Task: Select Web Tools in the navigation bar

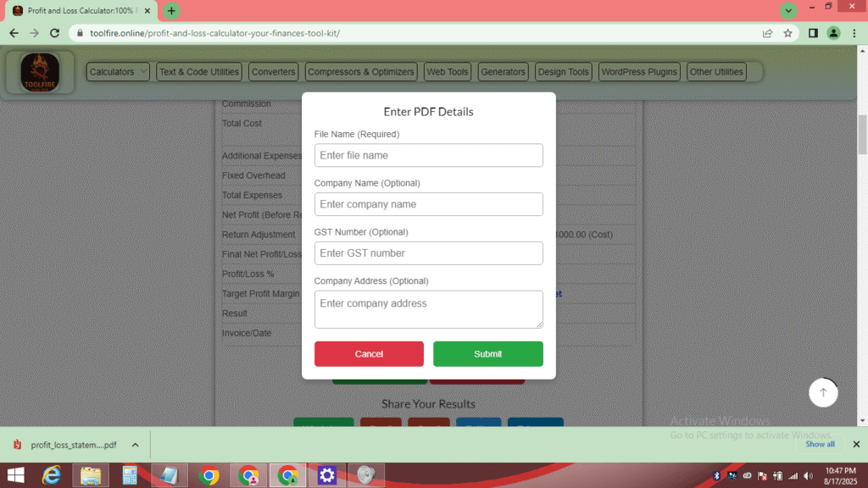Action: [447, 72]
